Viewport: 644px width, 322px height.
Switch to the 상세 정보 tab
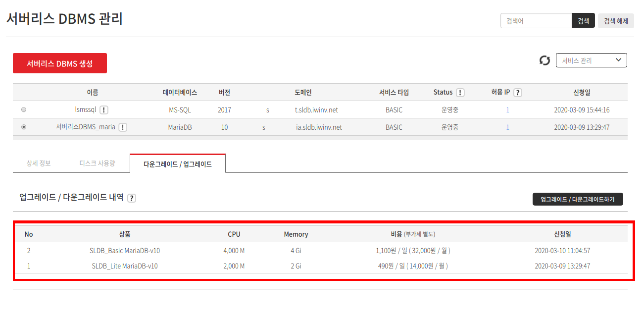(x=39, y=163)
